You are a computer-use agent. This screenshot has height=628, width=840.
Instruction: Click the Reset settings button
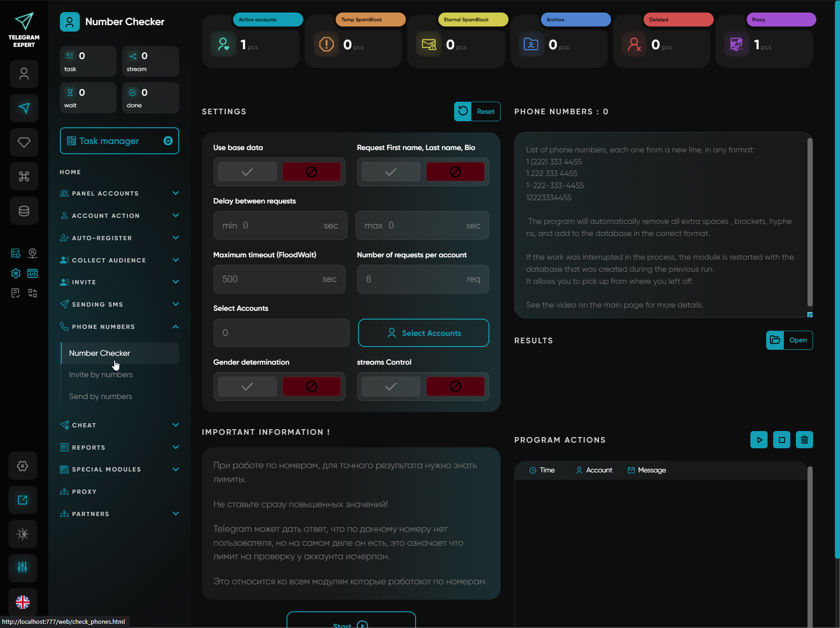point(477,111)
